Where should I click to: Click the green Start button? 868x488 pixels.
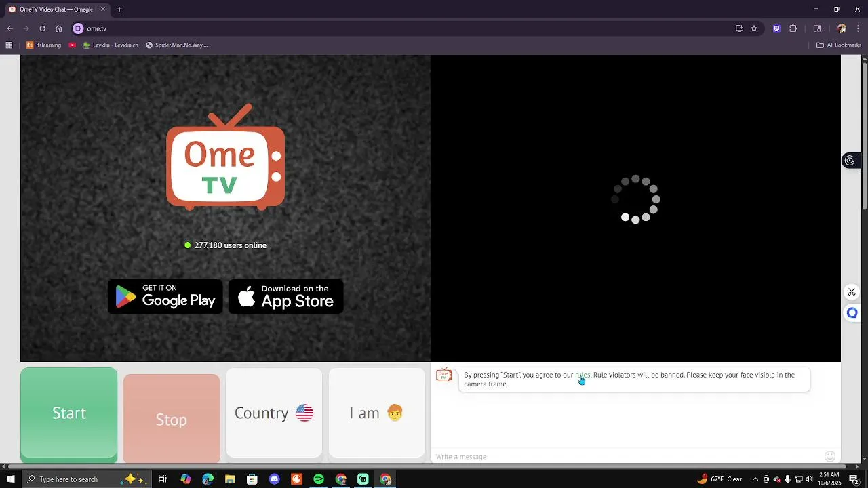point(68,414)
